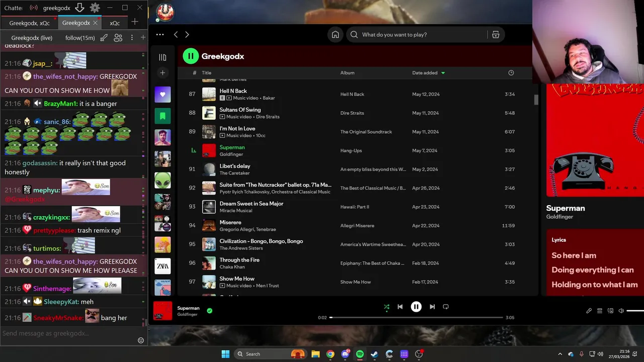
Task: Select the I'm Not In Love track
Action: 237,129
